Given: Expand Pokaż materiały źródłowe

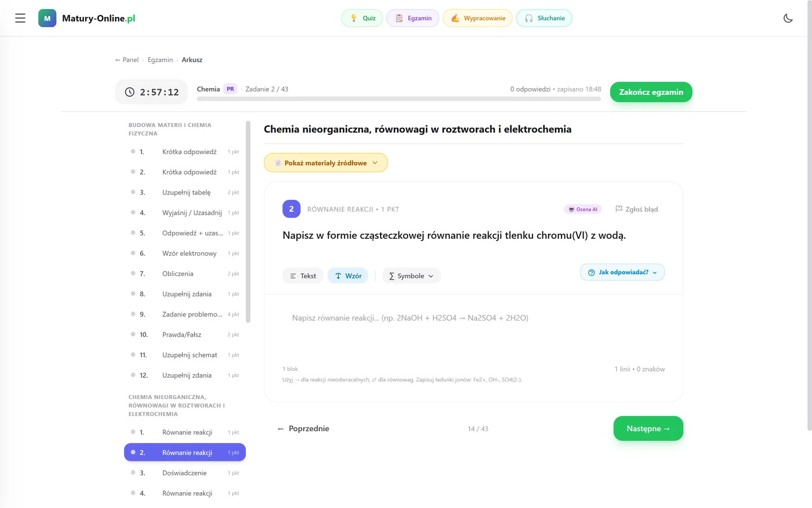Looking at the screenshot, I should point(326,163).
